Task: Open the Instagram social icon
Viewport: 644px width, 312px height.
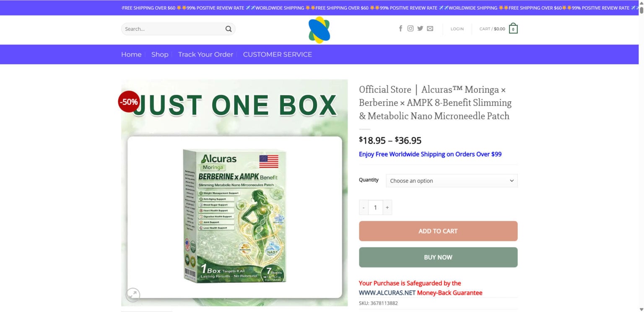Action: point(410,29)
